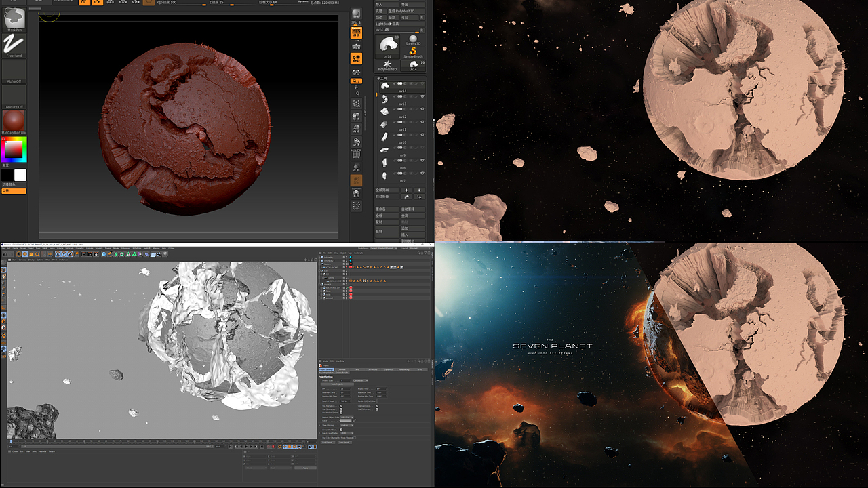This screenshot has height=488, width=868.
Task: Open the Centimeters unit dropdown
Action: (x=360, y=380)
